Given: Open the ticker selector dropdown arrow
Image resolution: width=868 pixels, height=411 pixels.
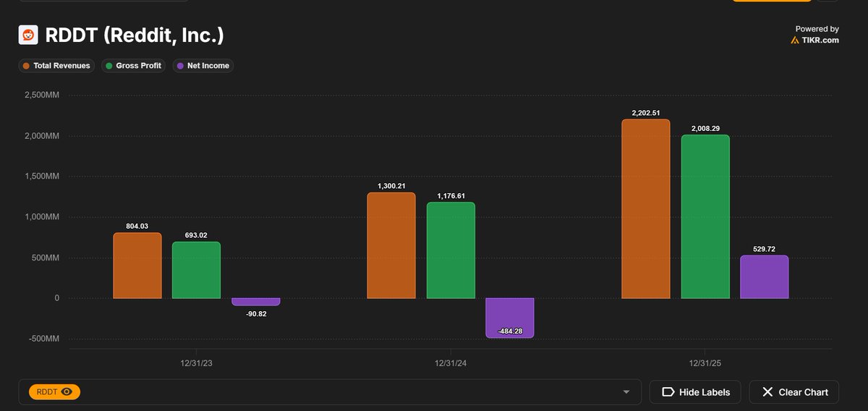Looking at the screenshot, I should point(626,392).
